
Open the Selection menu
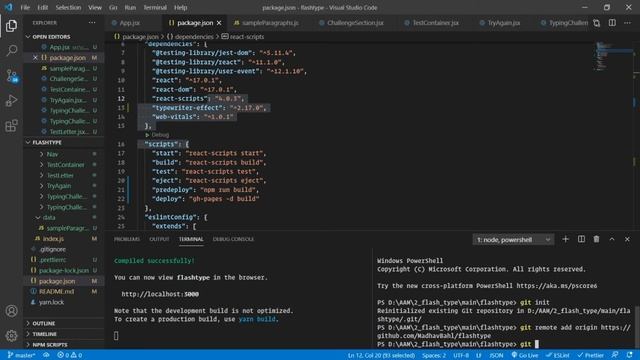[x=68, y=7]
